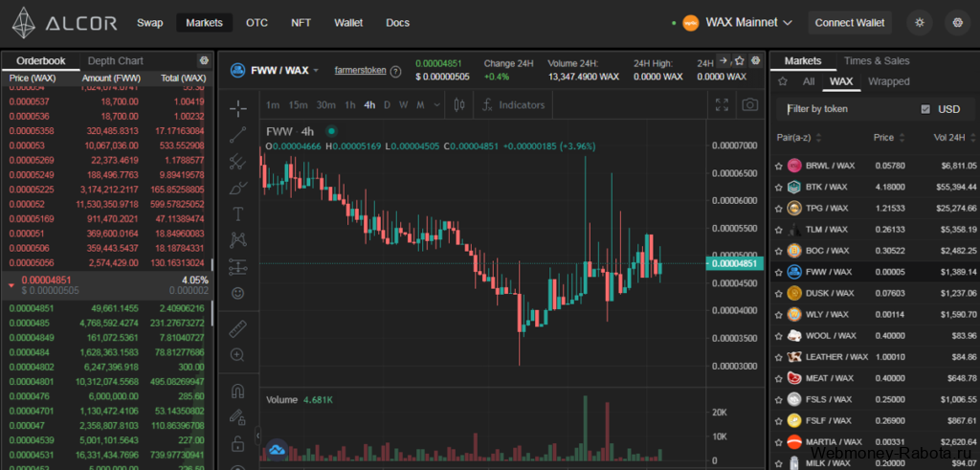Image resolution: width=980 pixels, height=470 pixels.
Task: Open candlestick chart style selector
Action: click(459, 105)
